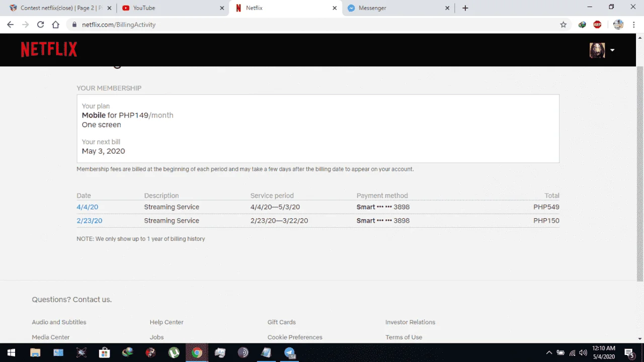Open the Jobs footer link

(x=156, y=337)
